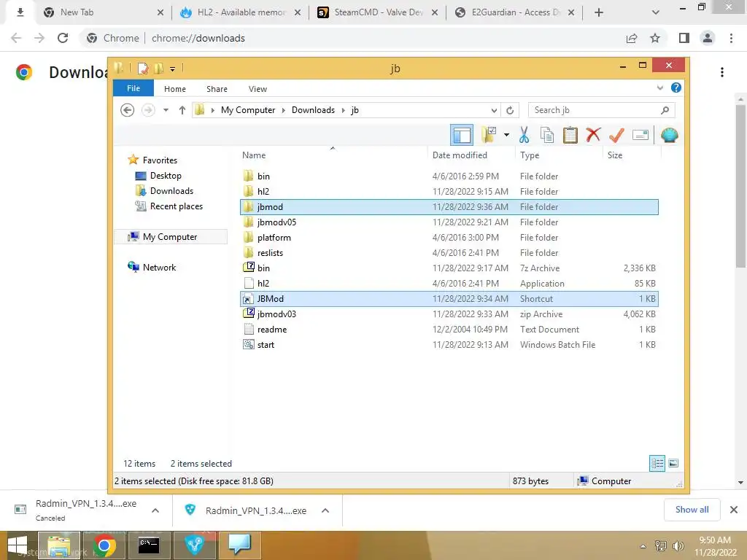The image size is (747, 560).
Task: Click the clipboard Paste icon
Action: (570, 135)
